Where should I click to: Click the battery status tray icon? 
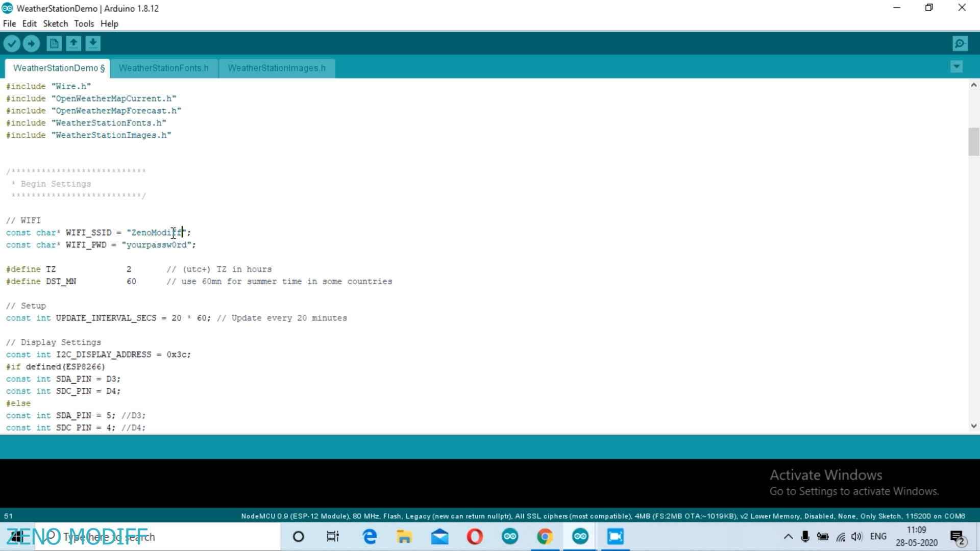coord(823,537)
